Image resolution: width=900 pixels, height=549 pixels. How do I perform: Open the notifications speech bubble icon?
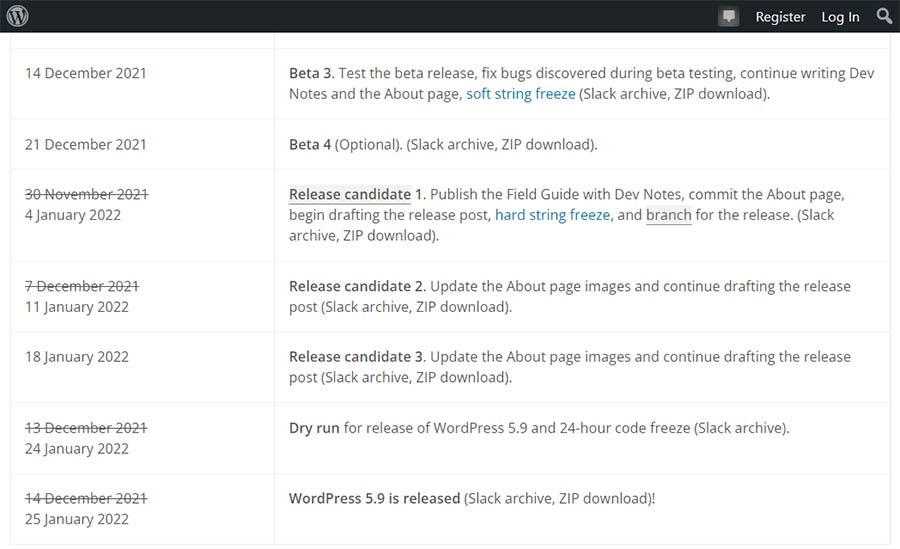(729, 16)
